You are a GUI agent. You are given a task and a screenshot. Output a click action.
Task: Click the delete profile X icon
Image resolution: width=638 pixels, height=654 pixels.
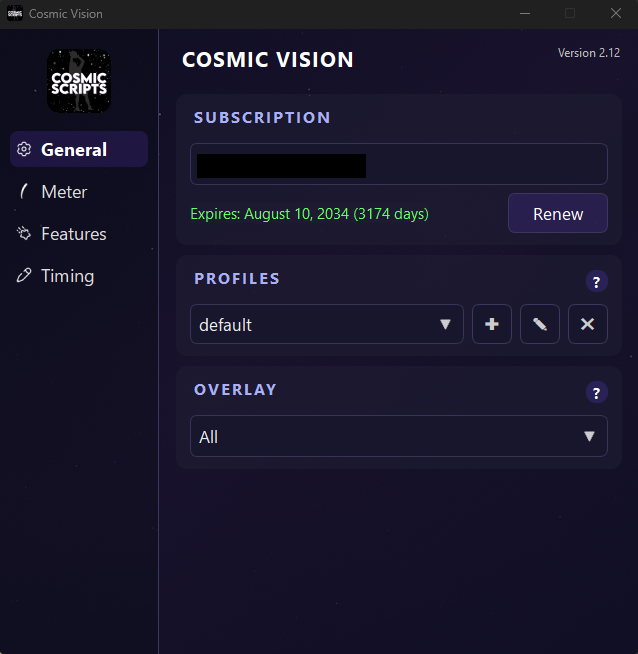588,324
